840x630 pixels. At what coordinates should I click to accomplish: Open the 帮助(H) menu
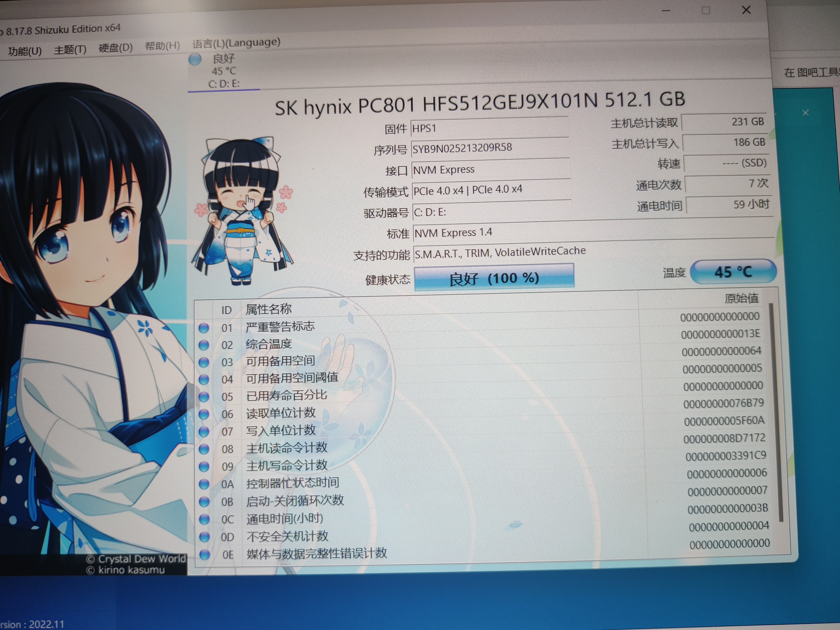point(163,46)
